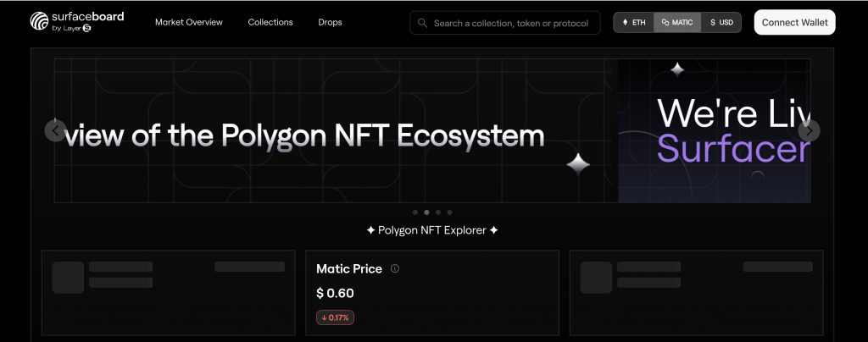The image size is (868, 342).
Task: Advance to the next banner slide
Action: [x=810, y=130]
